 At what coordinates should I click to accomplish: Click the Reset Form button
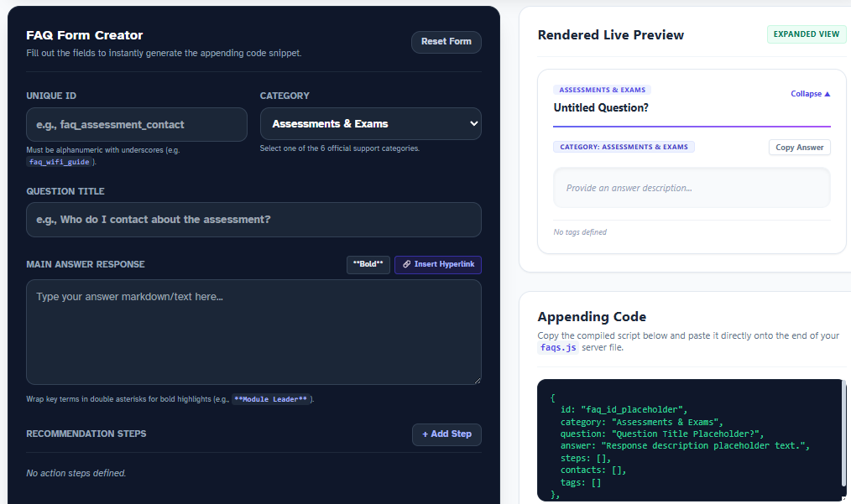446,42
